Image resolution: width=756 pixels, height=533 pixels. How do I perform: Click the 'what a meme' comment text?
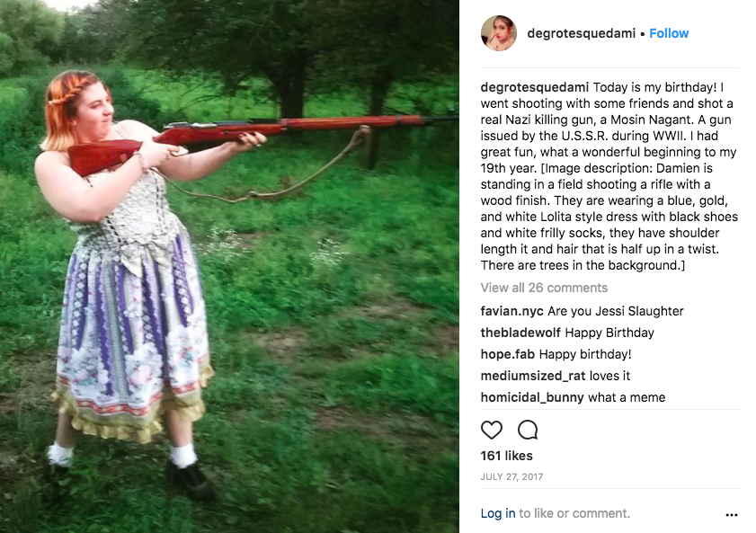[x=627, y=397]
